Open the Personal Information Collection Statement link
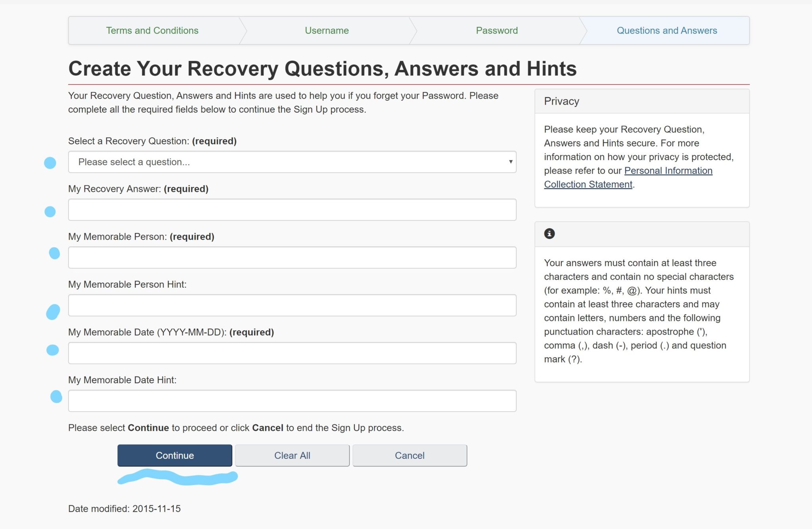The width and height of the screenshot is (812, 529). 668,171
